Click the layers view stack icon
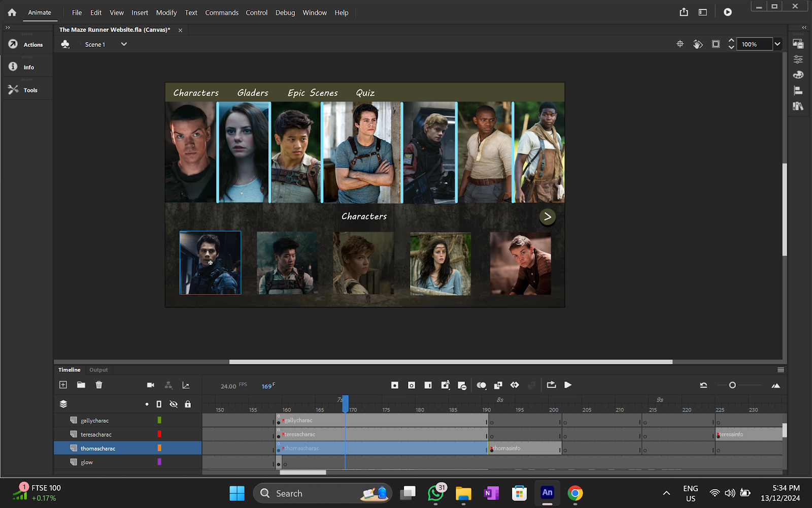This screenshot has height=508, width=812. pyautogui.click(x=63, y=404)
